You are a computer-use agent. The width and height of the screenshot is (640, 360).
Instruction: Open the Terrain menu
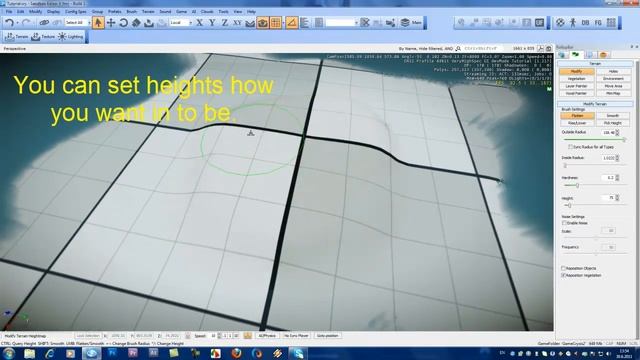click(x=148, y=12)
